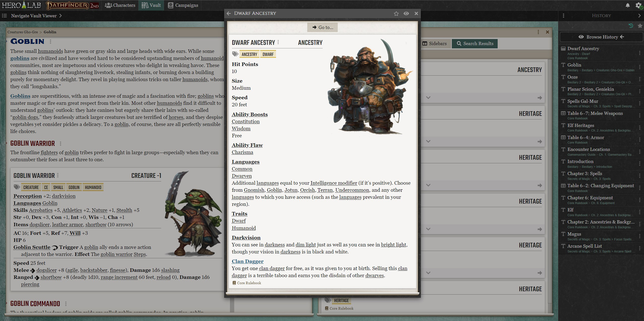Collapse the Goblin section triangle
The image size is (644, 321).
(x=7, y=41)
